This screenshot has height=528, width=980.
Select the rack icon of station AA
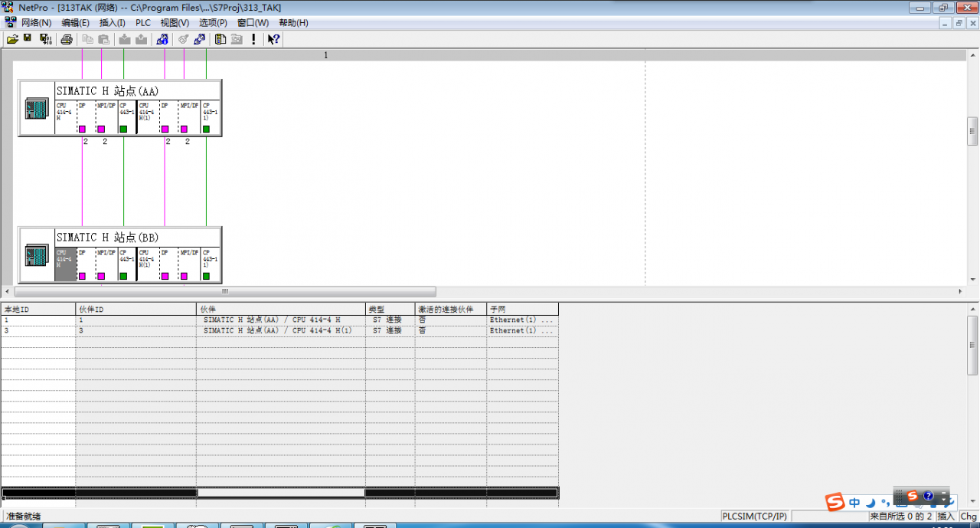(x=36, y=109)
